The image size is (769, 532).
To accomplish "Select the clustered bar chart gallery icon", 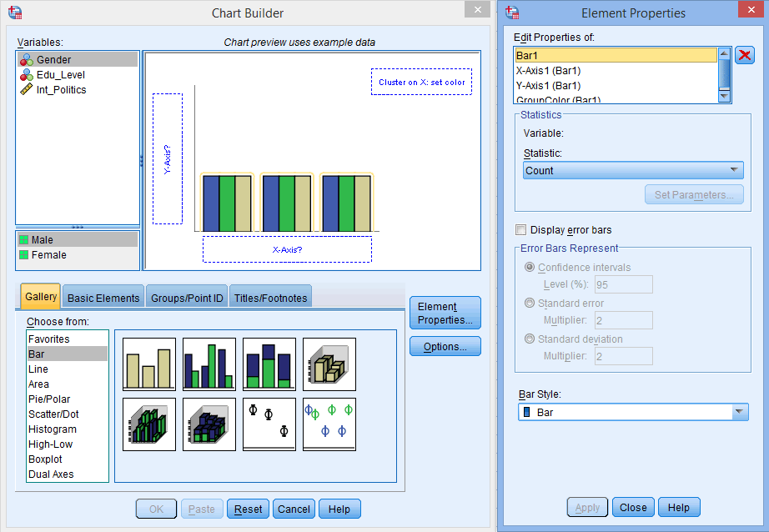I will 209,364.
